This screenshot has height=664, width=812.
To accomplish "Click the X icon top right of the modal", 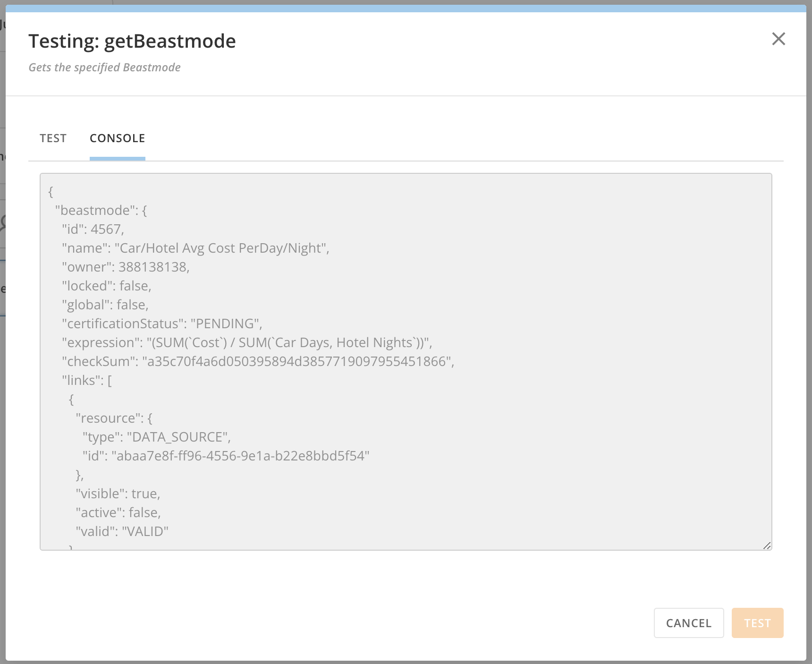I will (x=779, y=40).
